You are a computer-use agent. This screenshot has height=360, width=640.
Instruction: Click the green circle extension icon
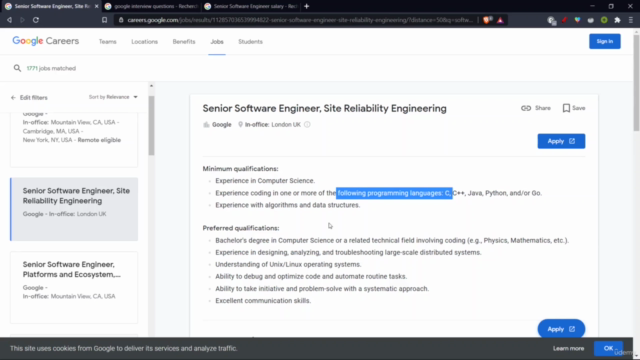tap(604, 20)
